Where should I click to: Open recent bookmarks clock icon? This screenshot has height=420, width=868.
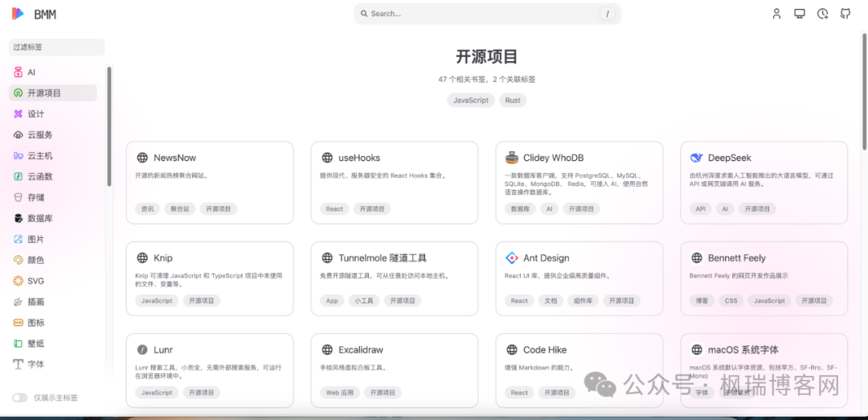(823, 14)
